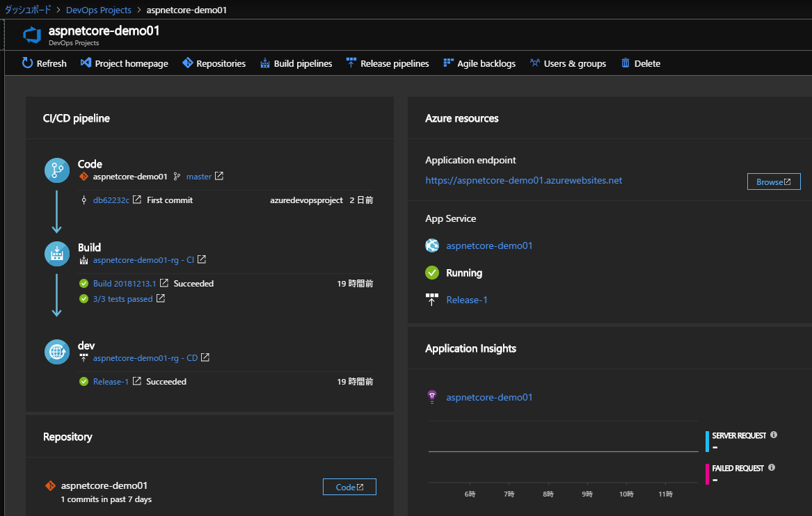
Task: Click the Azure DevOps logo icon
Action: 32,35
